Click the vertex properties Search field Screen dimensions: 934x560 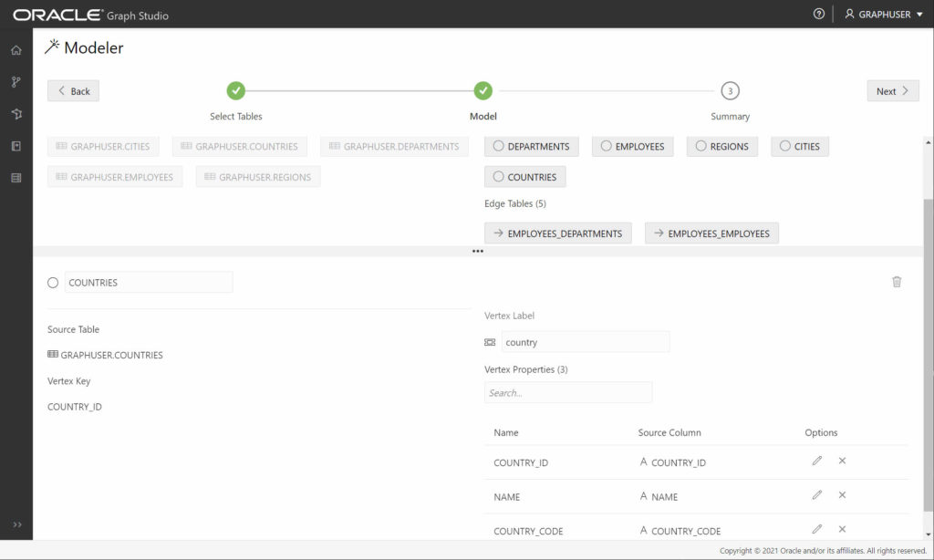(x=568, y=392)
